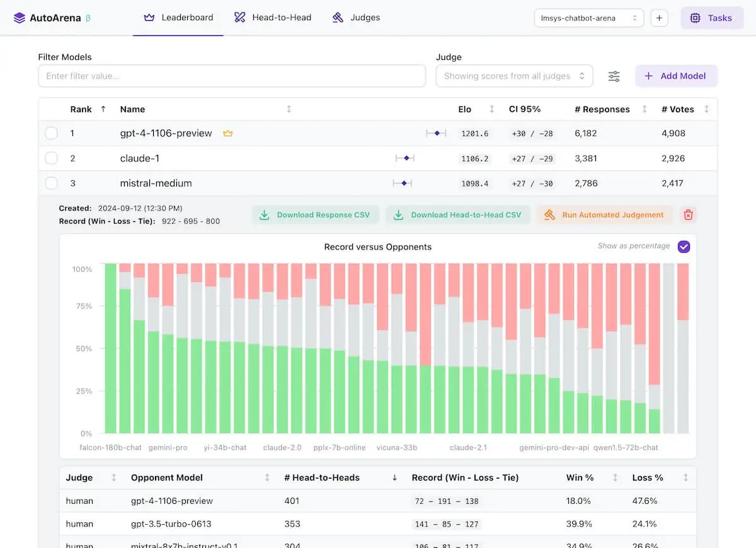Focus the Filter Models input field
The width and height of the screenshot is (756, 548).
click(232, 76)
